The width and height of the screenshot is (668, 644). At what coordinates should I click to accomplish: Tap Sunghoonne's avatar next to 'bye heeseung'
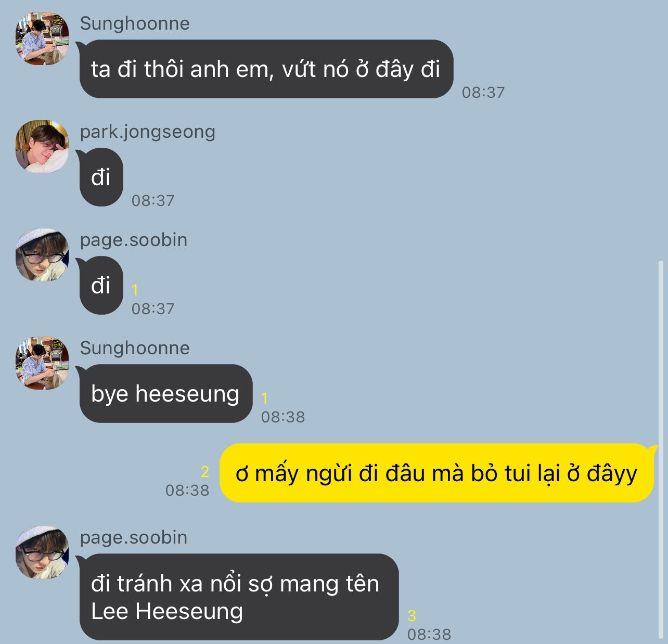pos(42,363)
